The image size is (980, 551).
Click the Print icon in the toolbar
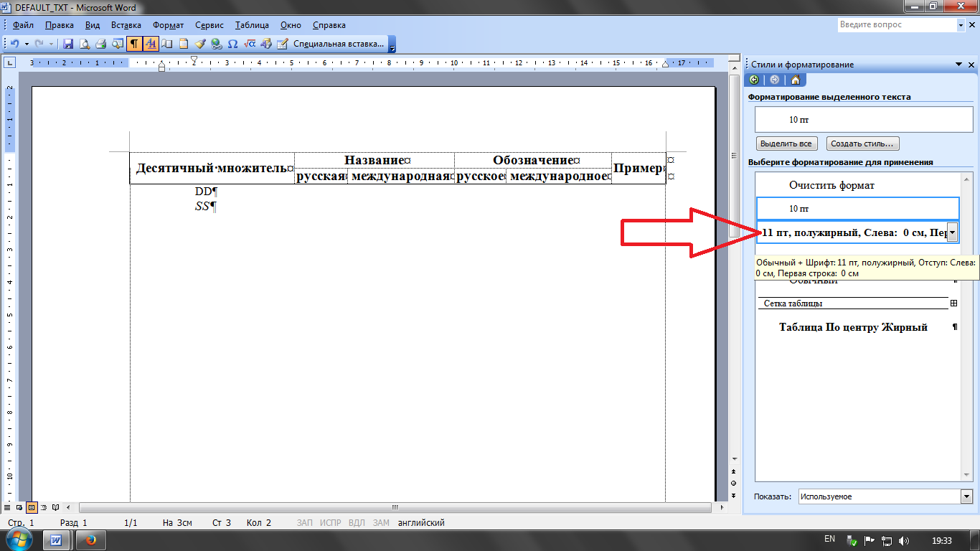pos(101,44)
